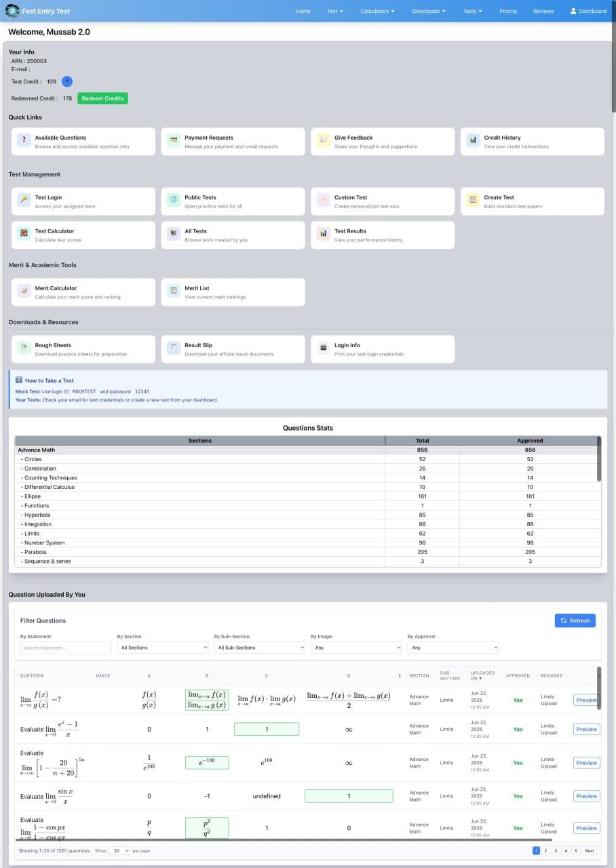Refresh the uploaded questions list
This screenshot has width=616, height=868.
(x=575, y=620)
